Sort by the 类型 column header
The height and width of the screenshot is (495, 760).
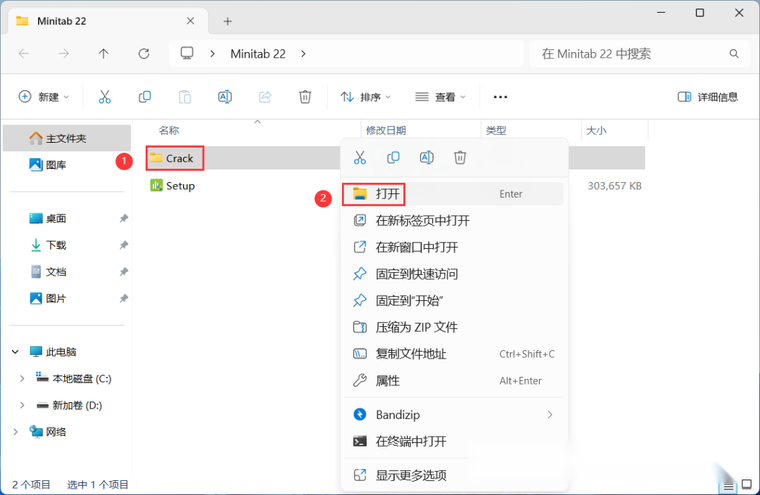point(496,130)
